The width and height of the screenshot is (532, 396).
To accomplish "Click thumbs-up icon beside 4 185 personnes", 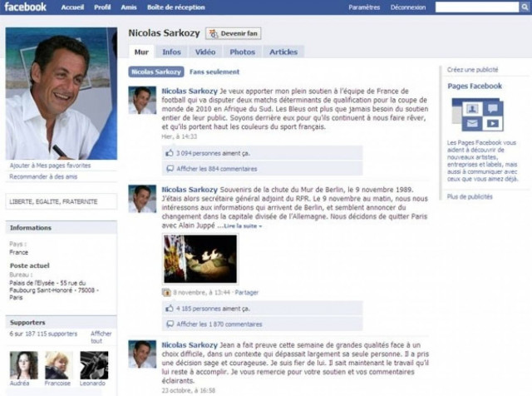I will pos(170,309).
